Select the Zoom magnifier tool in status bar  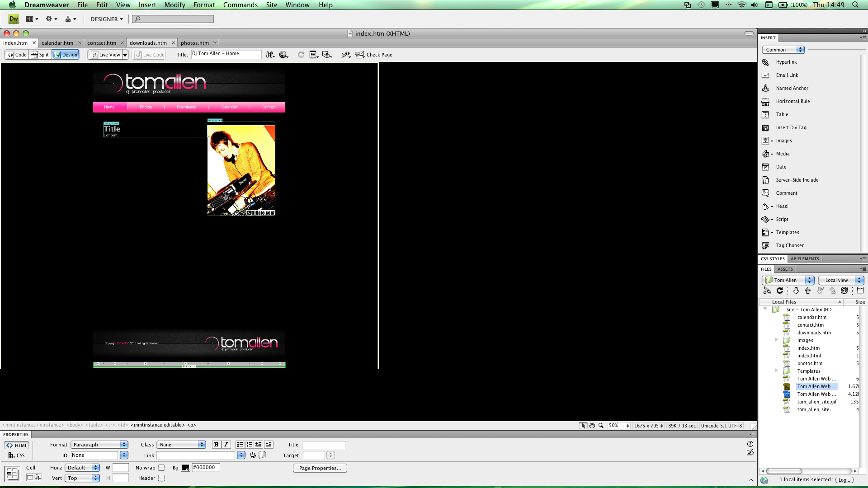click(601, 426)
